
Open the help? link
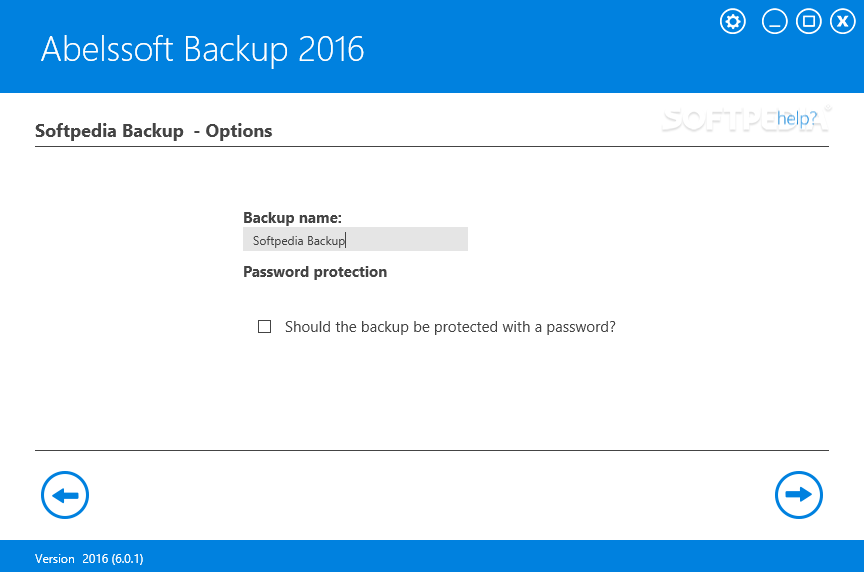tap(797, 118)
